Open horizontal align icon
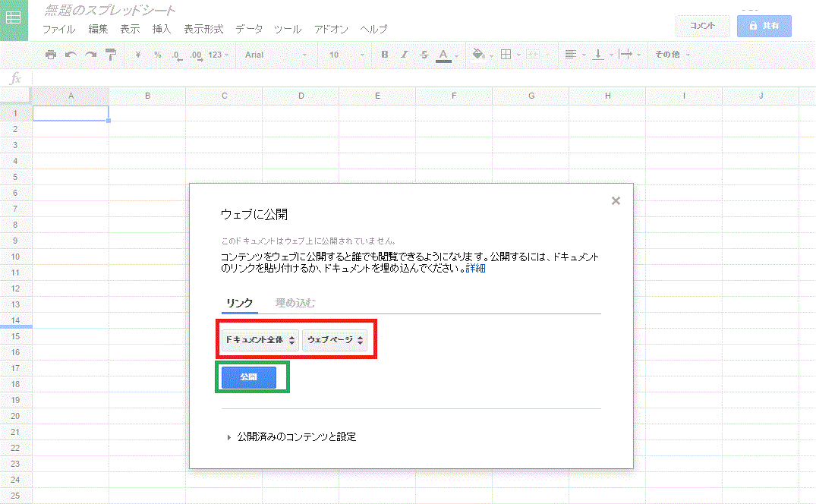This screenshot has height=504, width=816. [x=571, y=55]
